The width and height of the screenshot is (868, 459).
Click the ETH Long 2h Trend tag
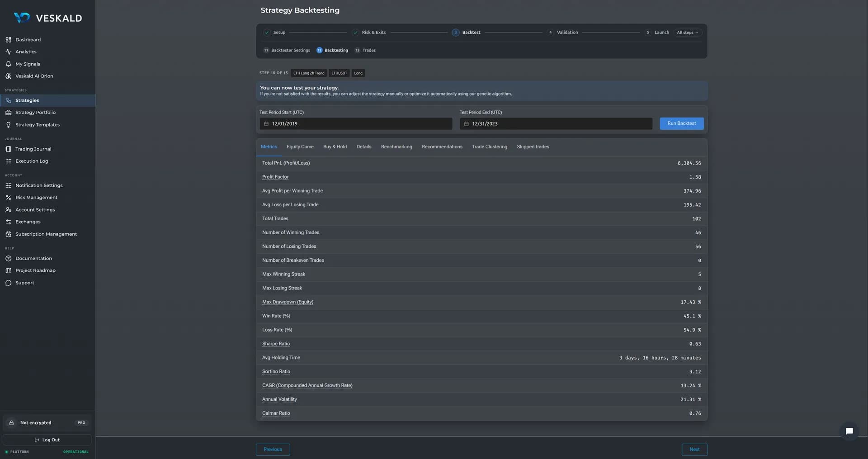tap(309, 73)
